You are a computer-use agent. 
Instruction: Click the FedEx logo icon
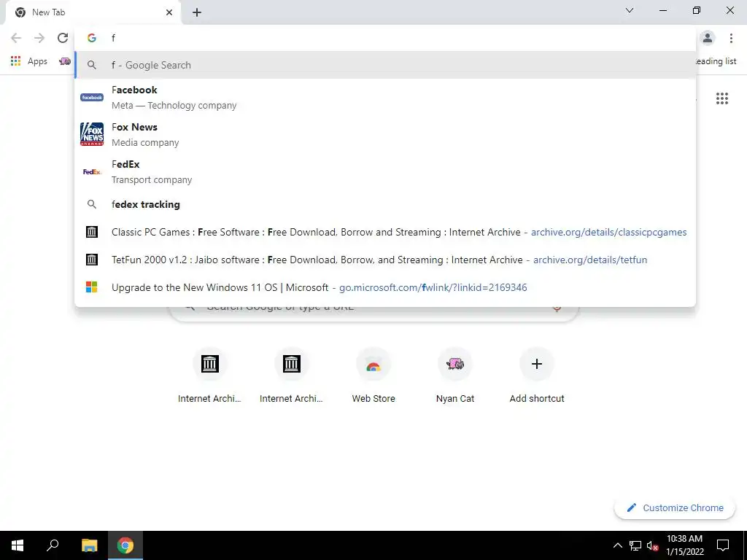click(x=92, y=171)
